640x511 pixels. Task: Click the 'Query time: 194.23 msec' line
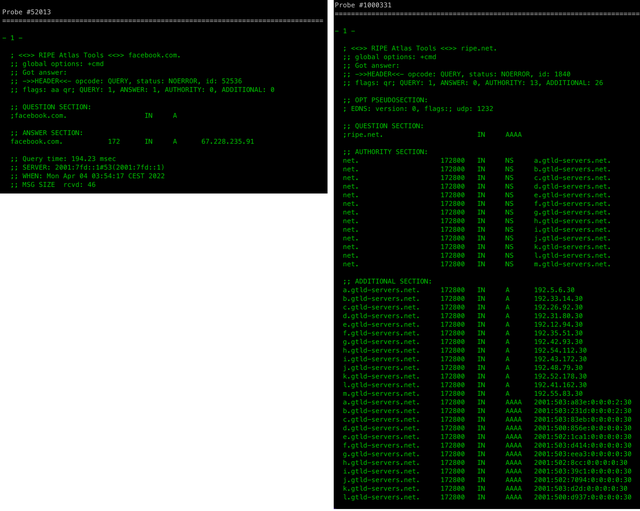coord(63,158)
